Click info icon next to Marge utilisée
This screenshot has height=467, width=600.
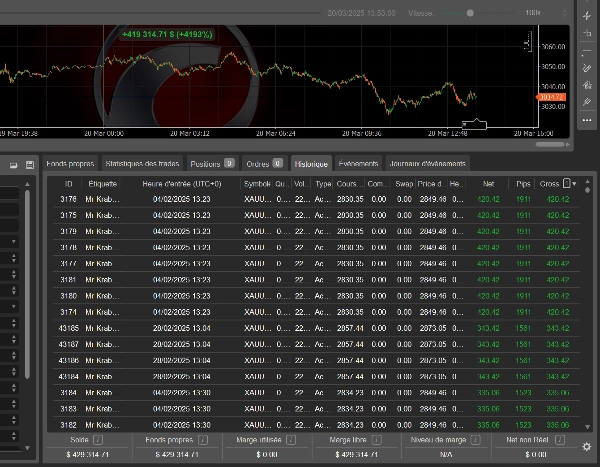click(289, 439)
